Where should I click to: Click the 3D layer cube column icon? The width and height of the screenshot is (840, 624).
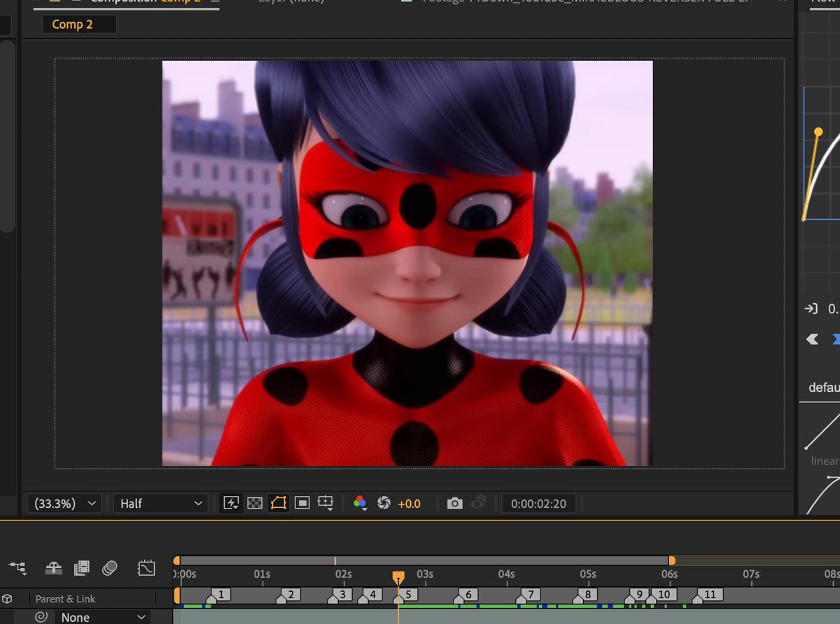tap(7, 599)
